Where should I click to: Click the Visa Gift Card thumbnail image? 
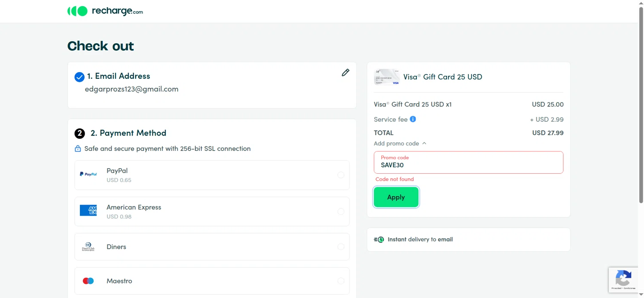pos(387,77)
